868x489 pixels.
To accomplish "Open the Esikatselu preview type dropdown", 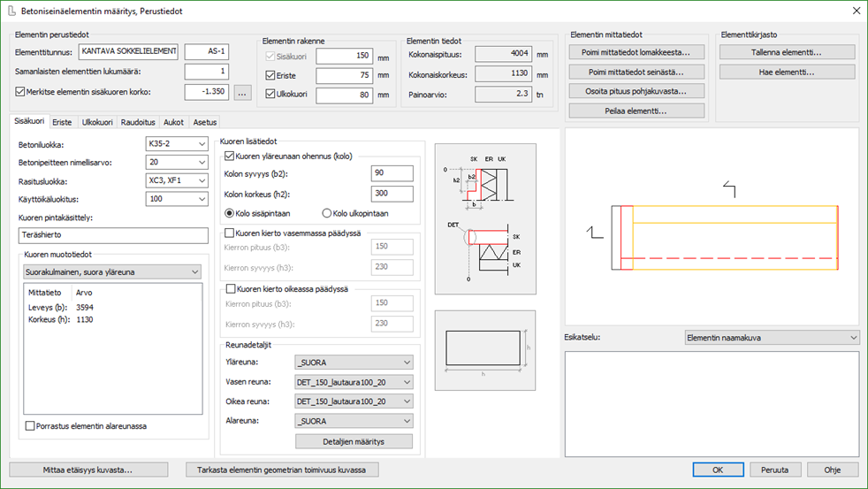I will (771, 338).
